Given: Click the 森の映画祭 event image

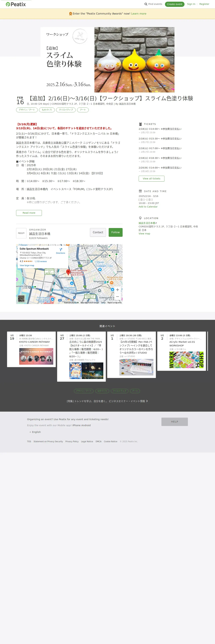Looking at the screenshot, I should [x=86, y=371].
